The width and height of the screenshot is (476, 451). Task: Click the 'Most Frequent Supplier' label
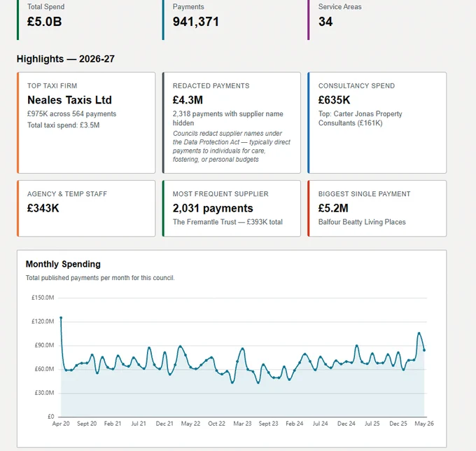pos(220,194)
